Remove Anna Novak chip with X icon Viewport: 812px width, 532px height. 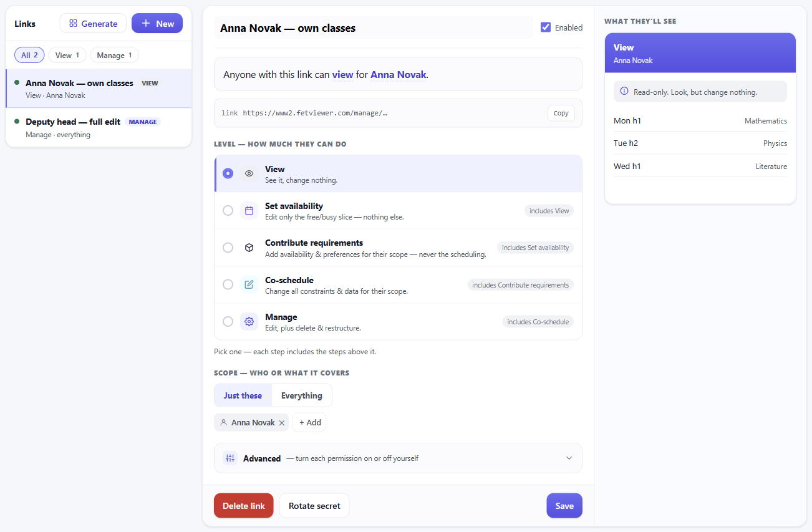[282, 423]
